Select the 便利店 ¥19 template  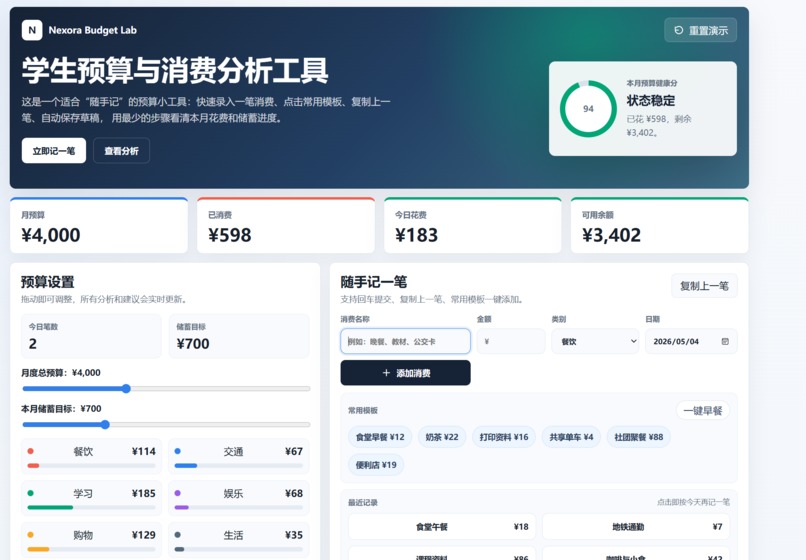click(376, 465)
